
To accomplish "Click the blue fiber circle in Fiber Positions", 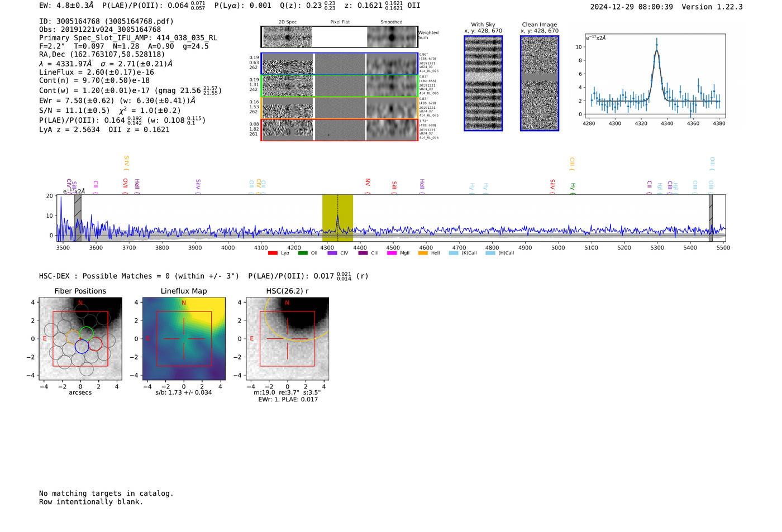I will pos(82,346).
